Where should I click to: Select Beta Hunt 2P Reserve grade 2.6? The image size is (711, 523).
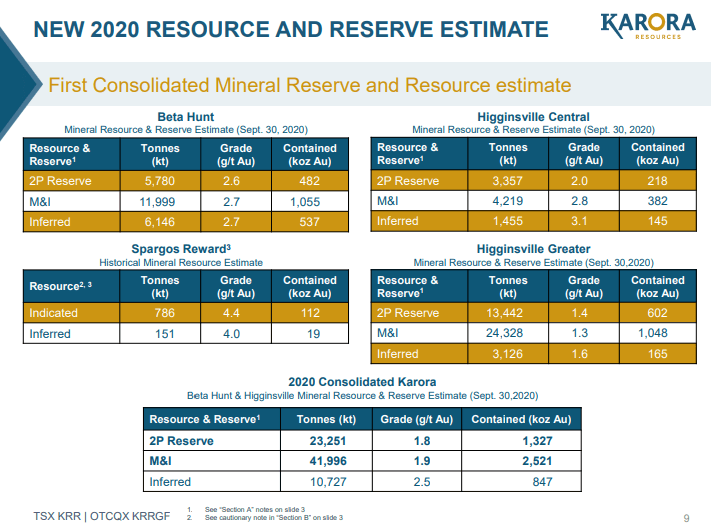(x=231, y=181)
